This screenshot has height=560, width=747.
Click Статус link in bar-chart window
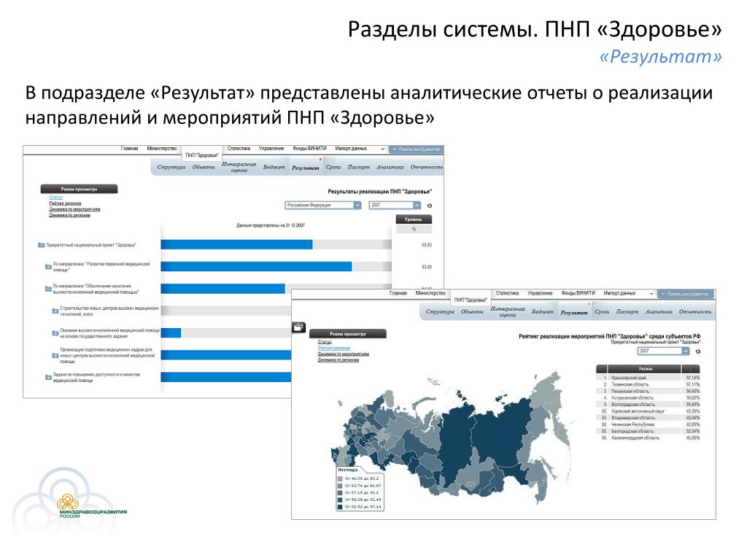[x=55, y=197]
